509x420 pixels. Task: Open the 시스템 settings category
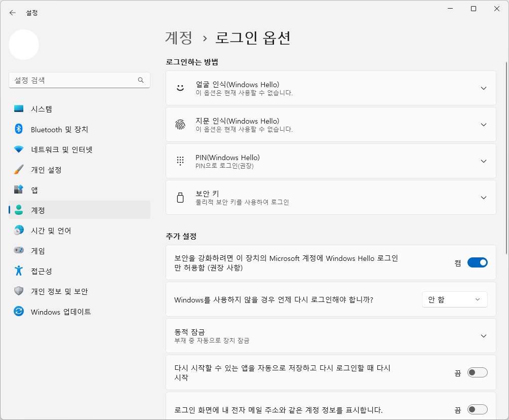click(x=79, y=109)
